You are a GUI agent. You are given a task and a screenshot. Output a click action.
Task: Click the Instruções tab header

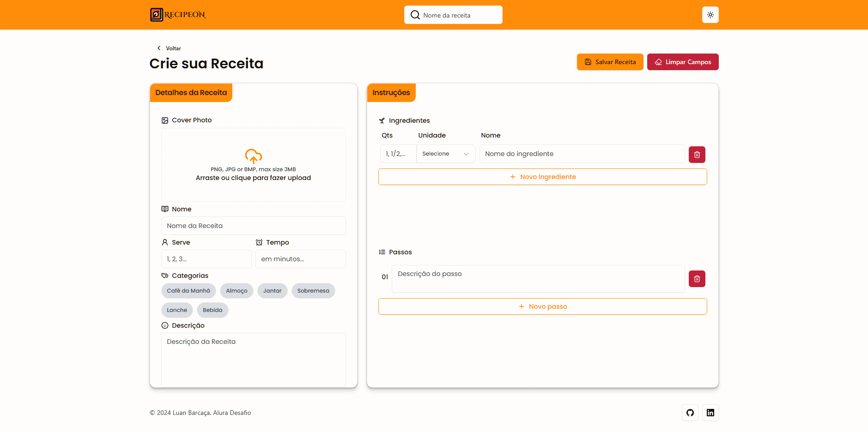point(391,93)
